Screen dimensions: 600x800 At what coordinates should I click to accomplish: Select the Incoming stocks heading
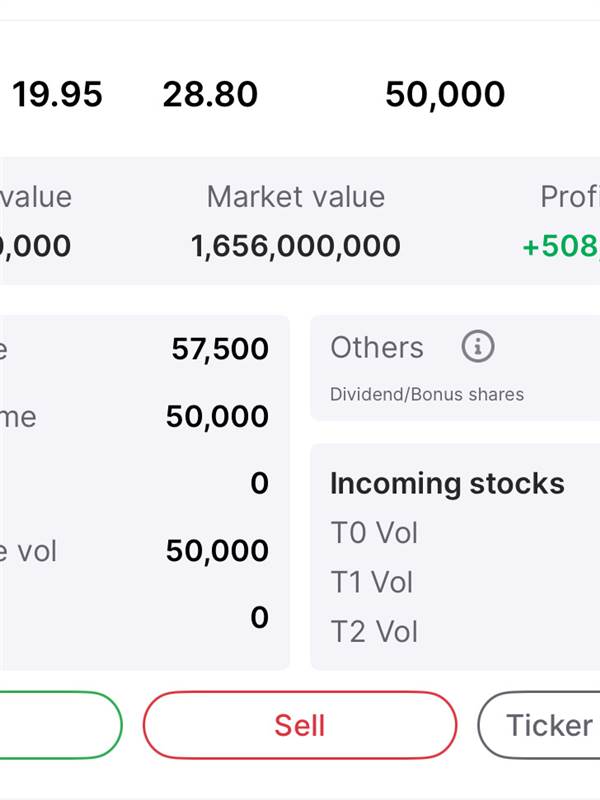447,483
